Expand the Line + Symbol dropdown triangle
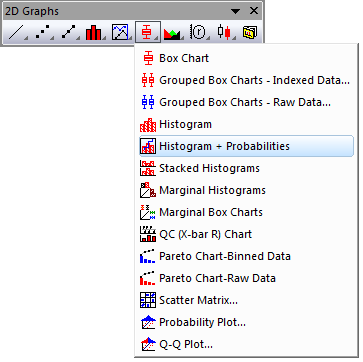The width and height of the screenshot is (363, 362). pos(78,38)
